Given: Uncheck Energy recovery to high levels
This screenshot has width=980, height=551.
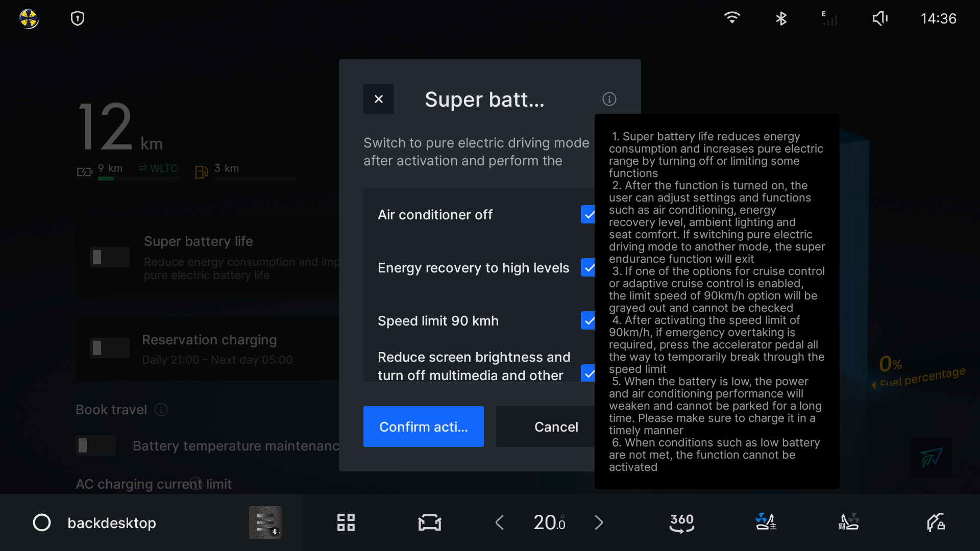Looking at the screenshot, I should (588, 268).
